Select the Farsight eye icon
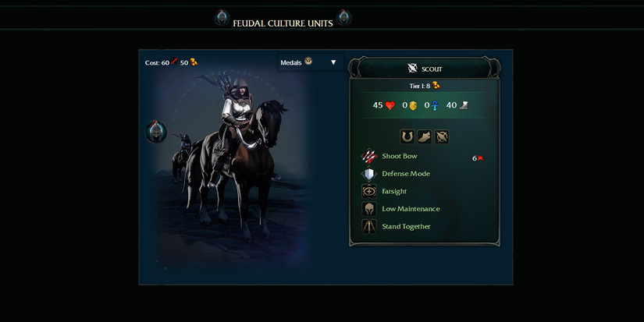The height and width of the screenshot is (322, 644). point(369,192)
